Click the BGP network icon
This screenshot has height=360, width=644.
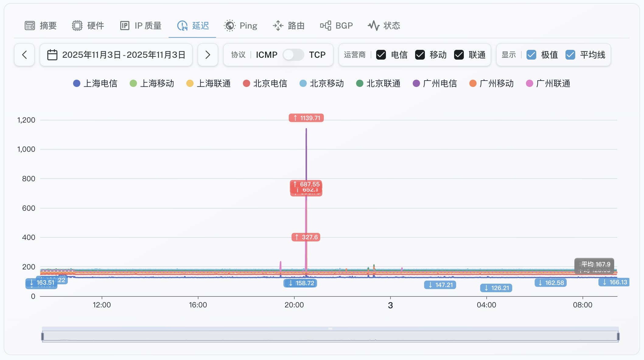[x=325, y=26]
